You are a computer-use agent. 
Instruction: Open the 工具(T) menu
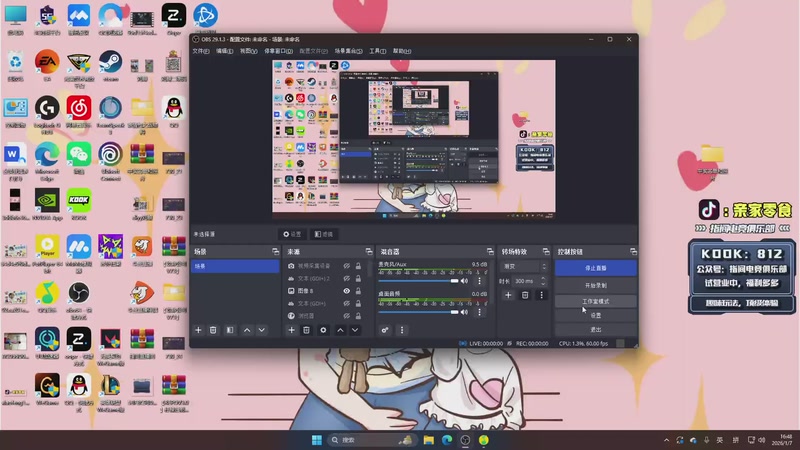[x=378, y=51]
